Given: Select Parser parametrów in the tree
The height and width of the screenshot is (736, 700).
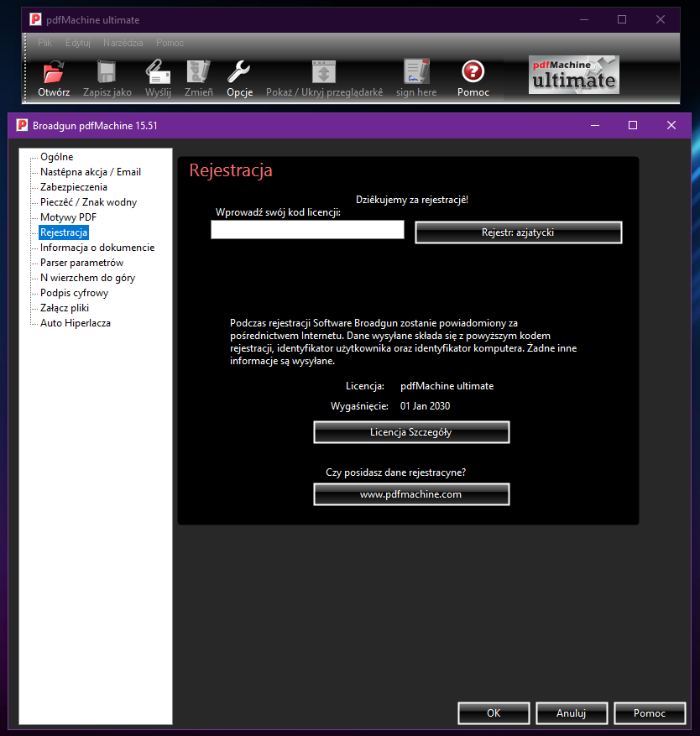Looking at the screenshot, I should 81,263.
